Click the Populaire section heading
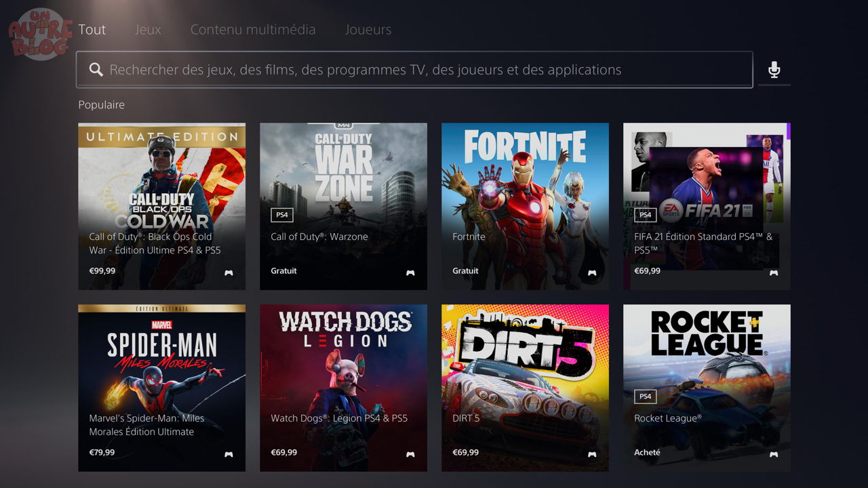This screenshot has width=868, height=488. tap(102, 105)
